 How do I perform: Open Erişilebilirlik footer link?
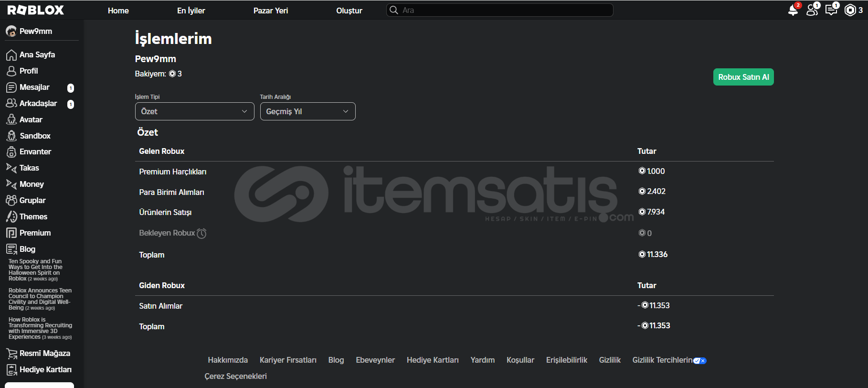[567, 360]
